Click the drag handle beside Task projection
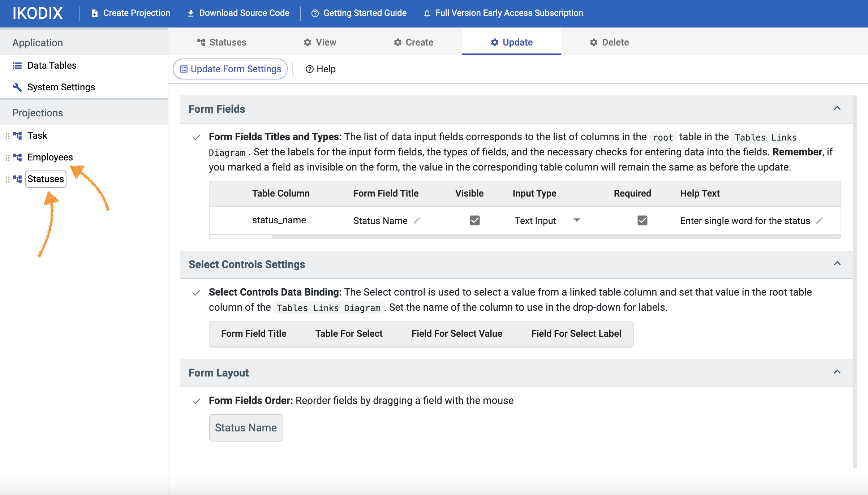Screen dimensions: 868x495 [7, 136]
